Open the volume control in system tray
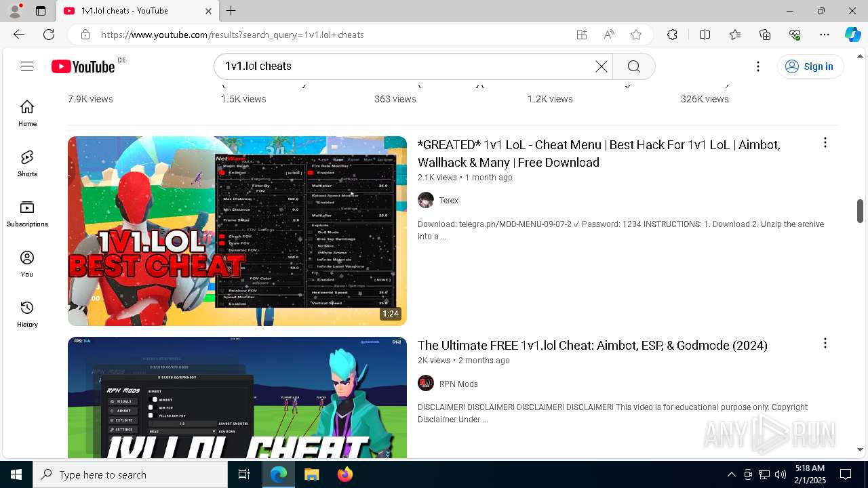 click(x=781, y=474)
